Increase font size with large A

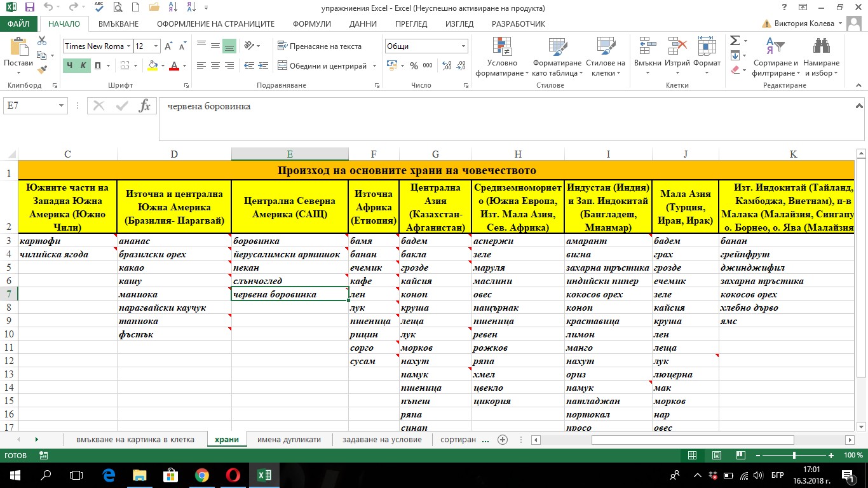coord(169,46)
